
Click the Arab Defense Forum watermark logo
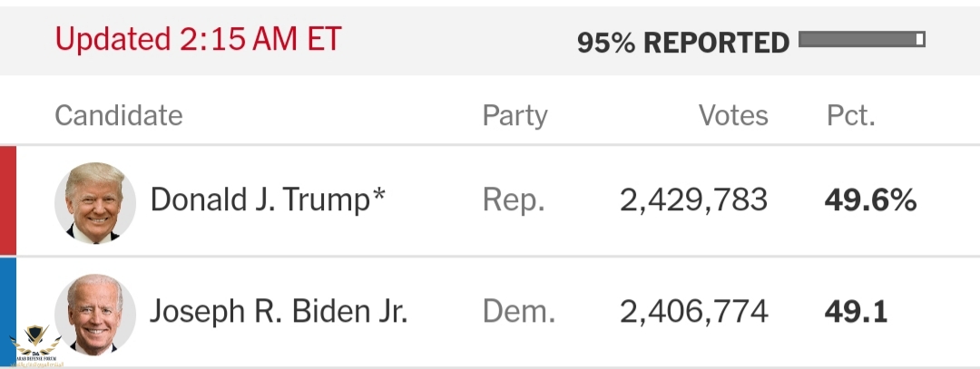click(36, 345)
